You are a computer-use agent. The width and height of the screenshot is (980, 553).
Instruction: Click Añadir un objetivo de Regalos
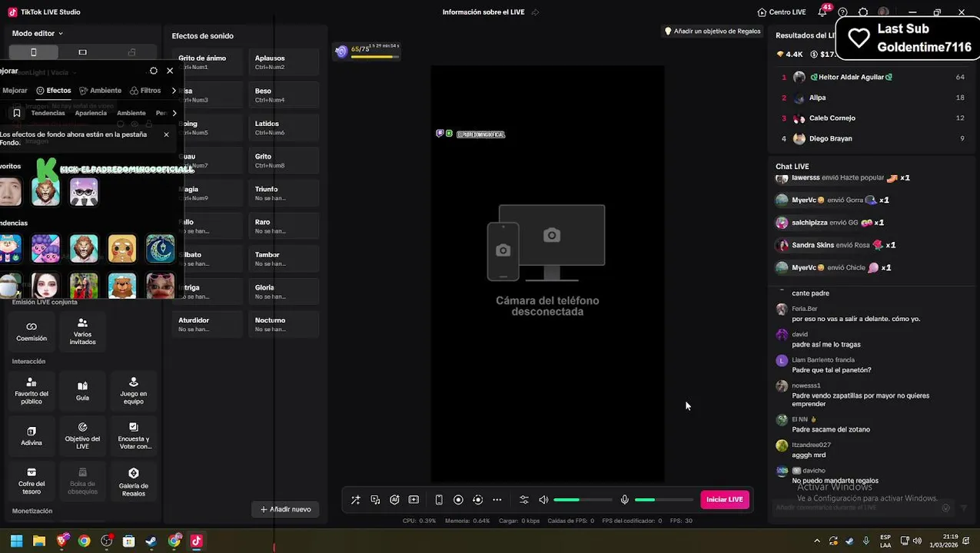[712, 31]
